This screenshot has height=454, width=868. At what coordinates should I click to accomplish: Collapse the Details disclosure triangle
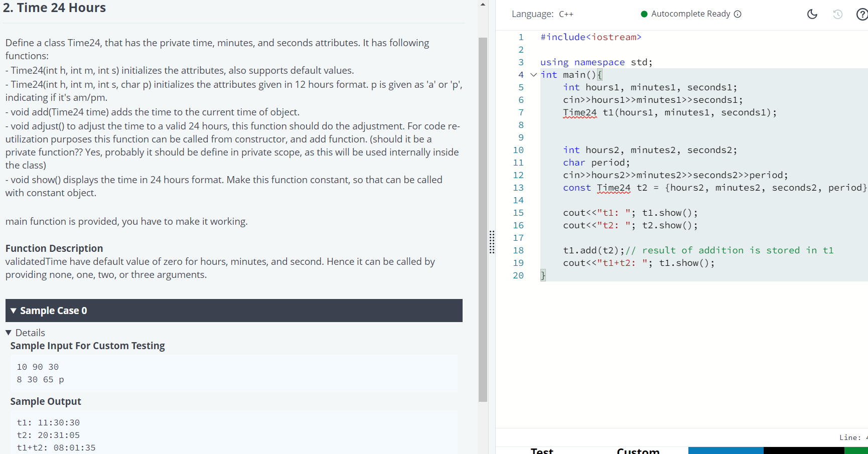[9, 333]
